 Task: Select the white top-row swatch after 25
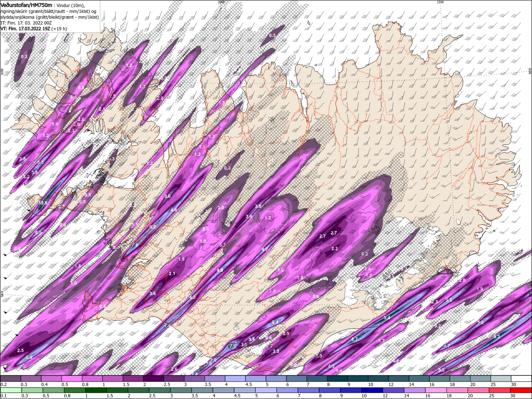click(x=501, y=379)
